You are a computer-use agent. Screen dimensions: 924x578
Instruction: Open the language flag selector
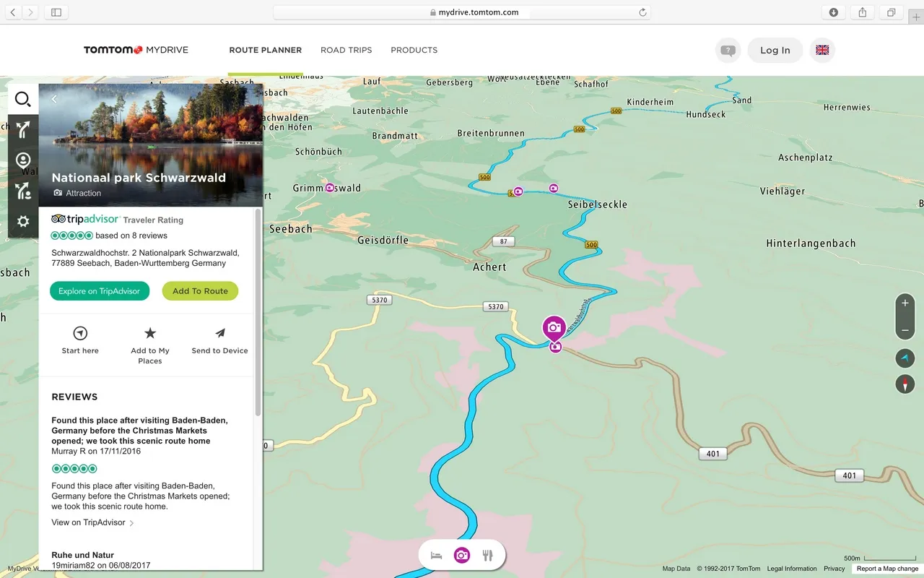pyautogui.click(x=822, y=50)
